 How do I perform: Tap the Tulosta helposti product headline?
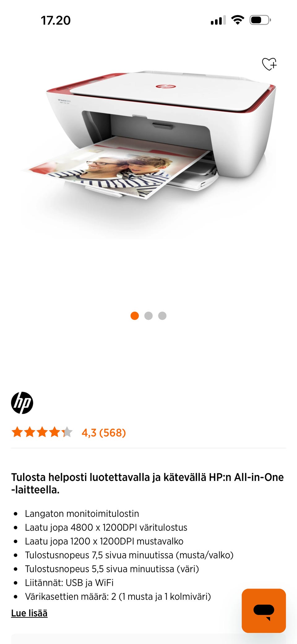click(x=148, y=483)
